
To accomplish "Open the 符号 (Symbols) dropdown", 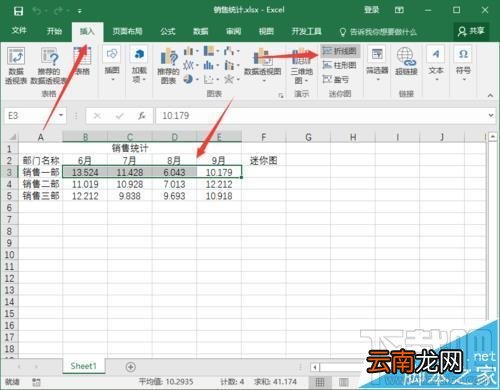I will click(x=463, y=64).
